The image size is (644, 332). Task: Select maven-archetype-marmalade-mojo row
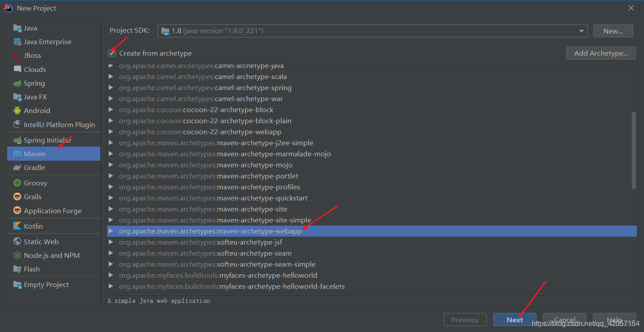pyautogui.click(x=372, y=154)
